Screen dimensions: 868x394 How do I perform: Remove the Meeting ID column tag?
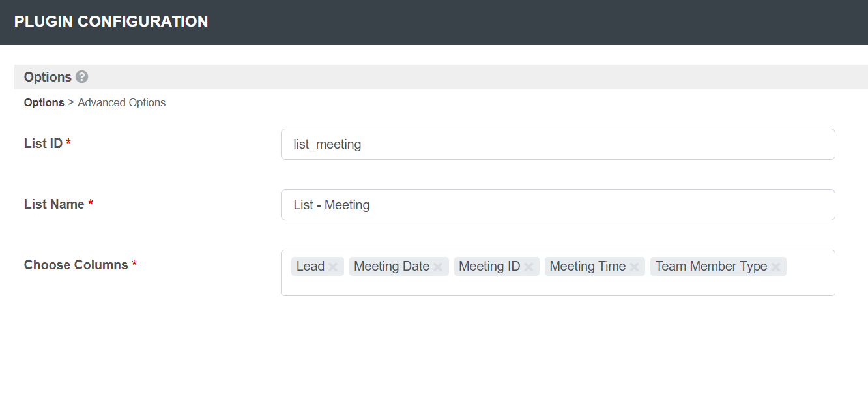528,267
